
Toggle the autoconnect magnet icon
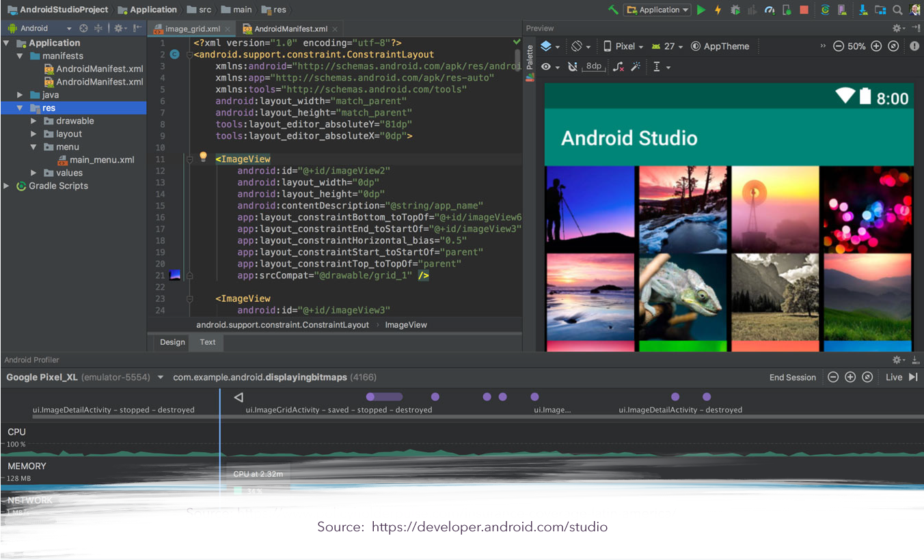(573, 67)
